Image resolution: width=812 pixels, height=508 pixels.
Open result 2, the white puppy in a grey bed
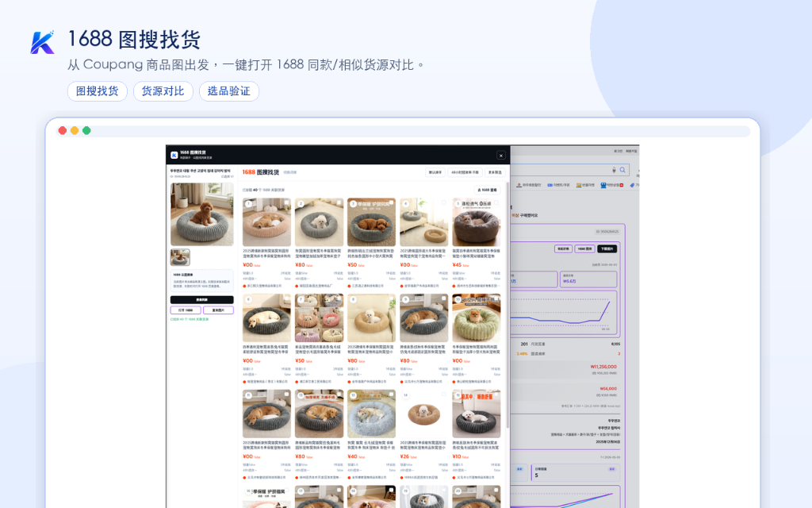pyautogui.click(x=319, y=222)
